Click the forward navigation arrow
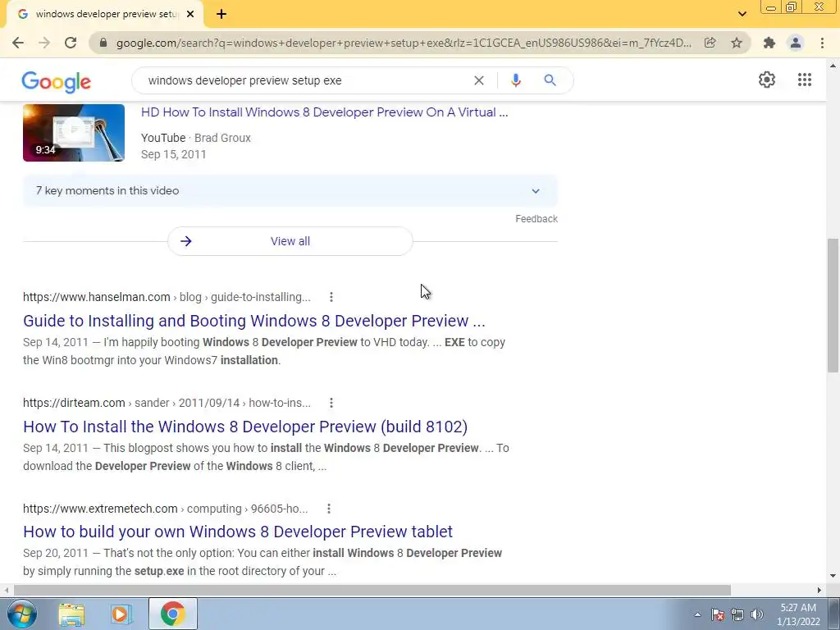The width and height of the screenshot is (840, 630). (44, 43)
